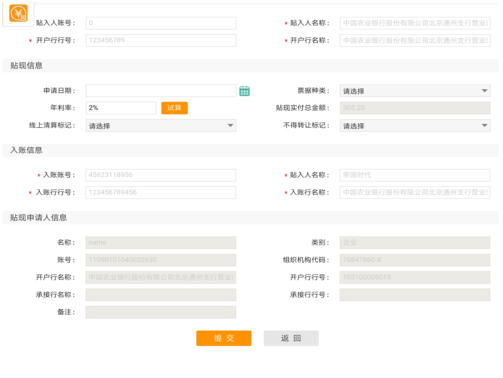Image resolution: width=503 pixels, height=378 pixels.
Task: Click the 入账信息 section header
Action: (x=251, y=150)
